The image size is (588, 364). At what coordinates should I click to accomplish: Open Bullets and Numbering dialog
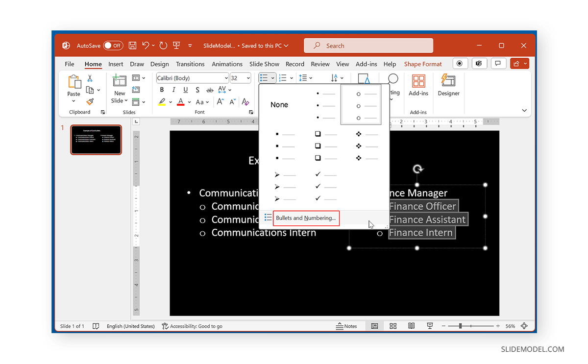pos(306,218)
